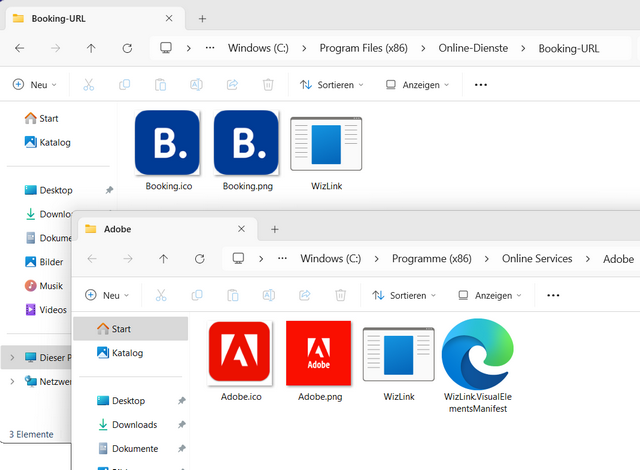Click Back arrow in Adobe window
Image resolution: width=640 pixels, height=470 pixels.
pyautogui.click(x=92, y=259)
